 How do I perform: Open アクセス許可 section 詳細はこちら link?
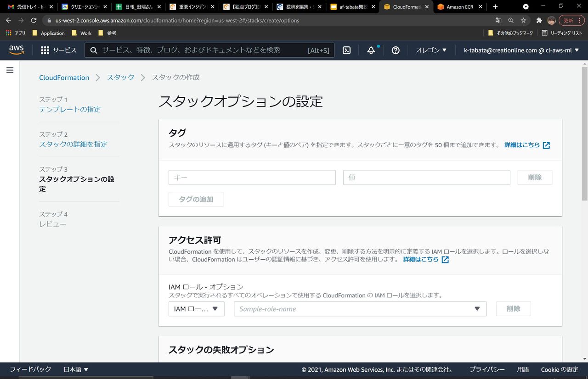[x=426, y=259]
